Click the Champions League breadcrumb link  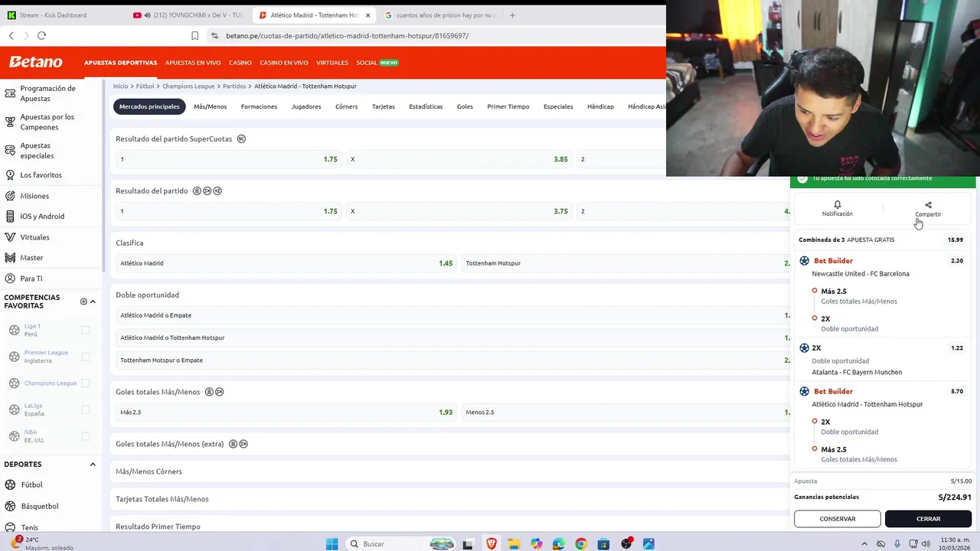tap(188, 86)
